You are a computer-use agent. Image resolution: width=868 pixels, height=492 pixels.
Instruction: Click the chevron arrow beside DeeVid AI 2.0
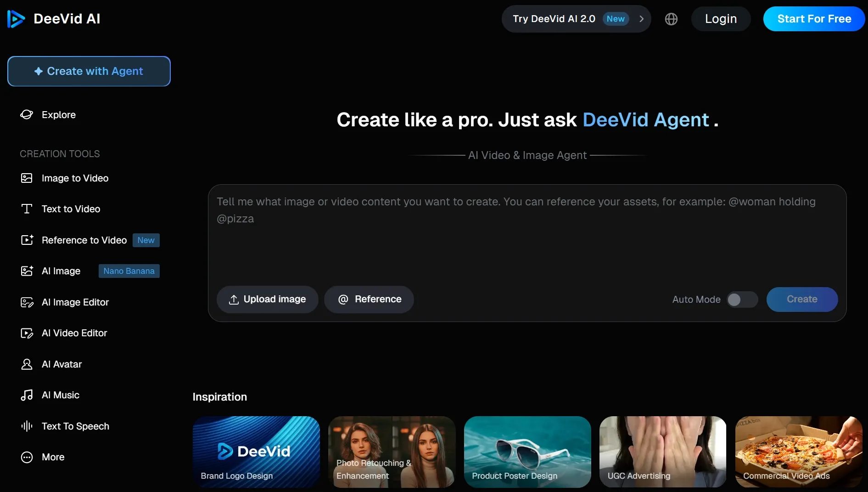(x=641, y=19)
